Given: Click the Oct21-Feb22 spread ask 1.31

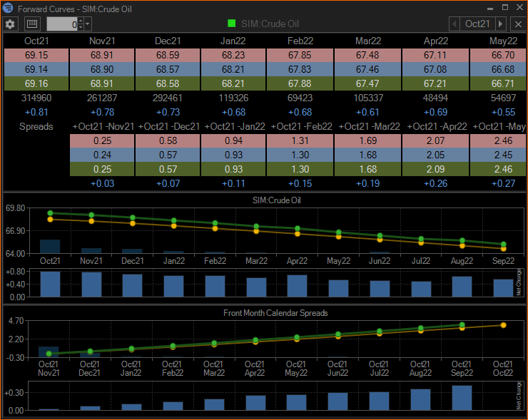Looking at the screenshot, I should point(300,141).
